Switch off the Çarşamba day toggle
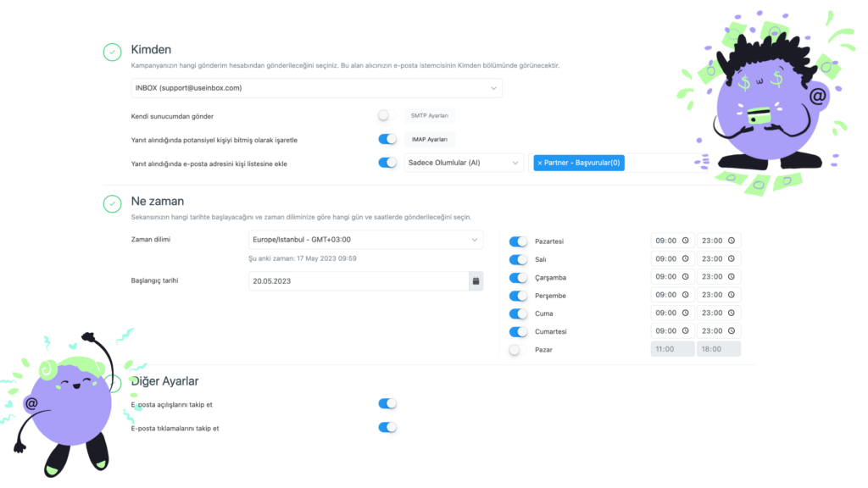This screenshot has height=488, width=868. 518,277
